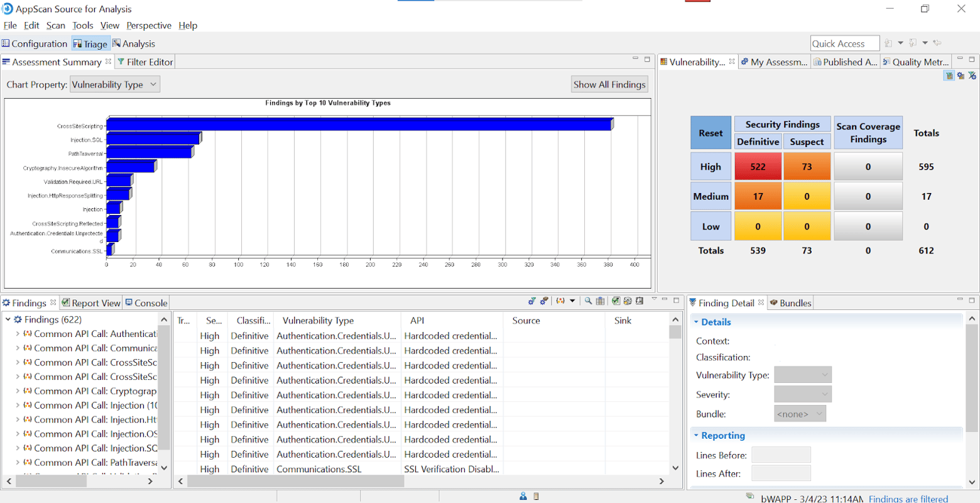This screenshot has height=503, width=980.
Task: Click the gear-with-funnel icon in Findings toolbar
Action: (x=532, y=301)
